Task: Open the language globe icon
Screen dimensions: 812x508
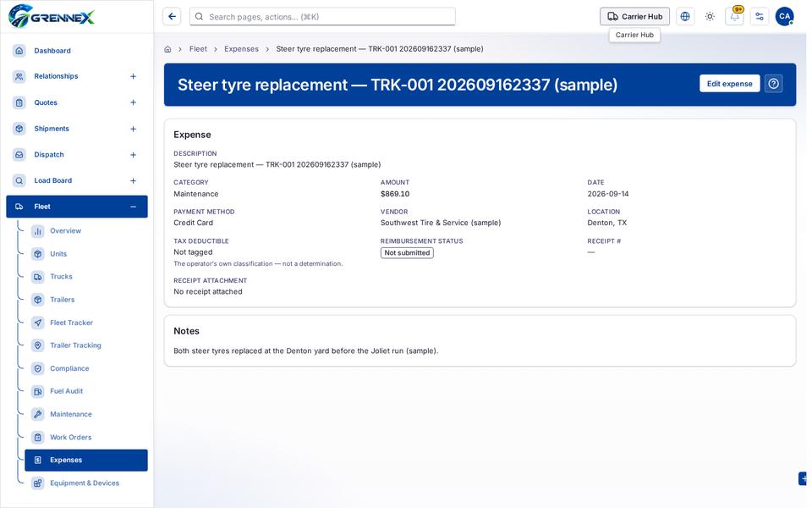Action: click(x=685, y=17)
